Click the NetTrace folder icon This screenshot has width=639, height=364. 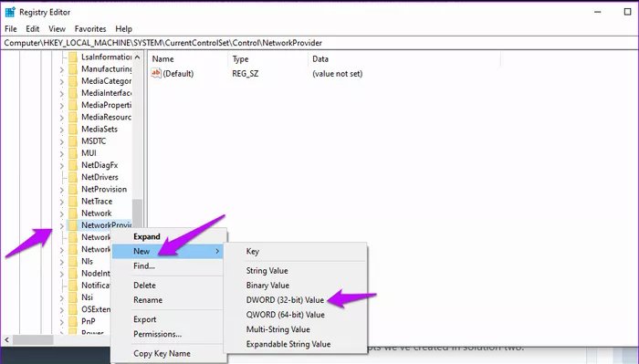click(73, 201)
